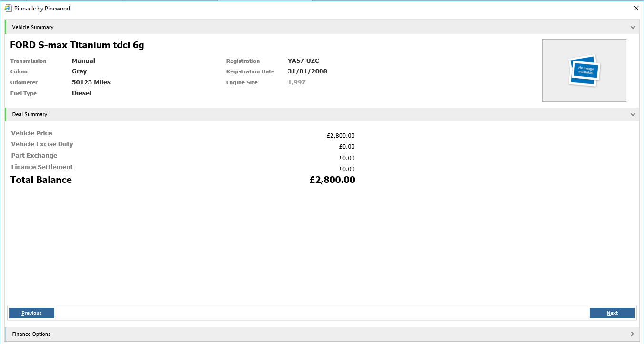Collapse the Deal Summary section chevron
Screen dimensions: 644x344
[633, 115]
